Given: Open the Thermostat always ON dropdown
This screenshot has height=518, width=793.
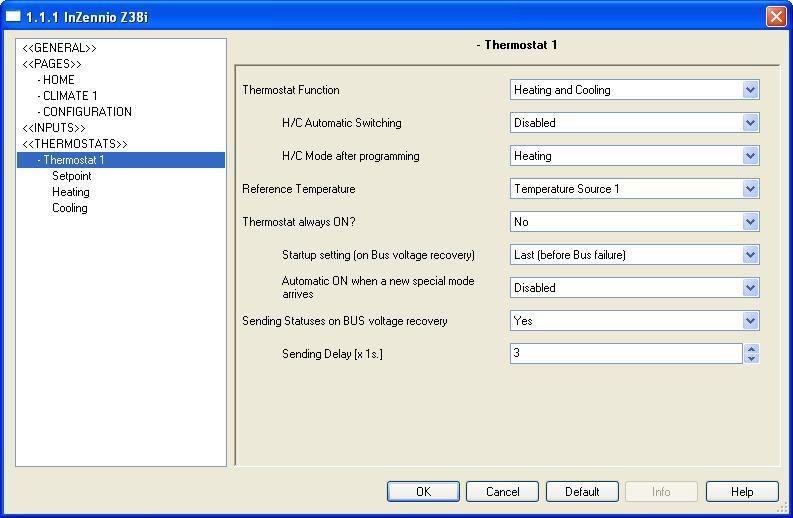Looking at the screenshot, I should coord(634,222).
